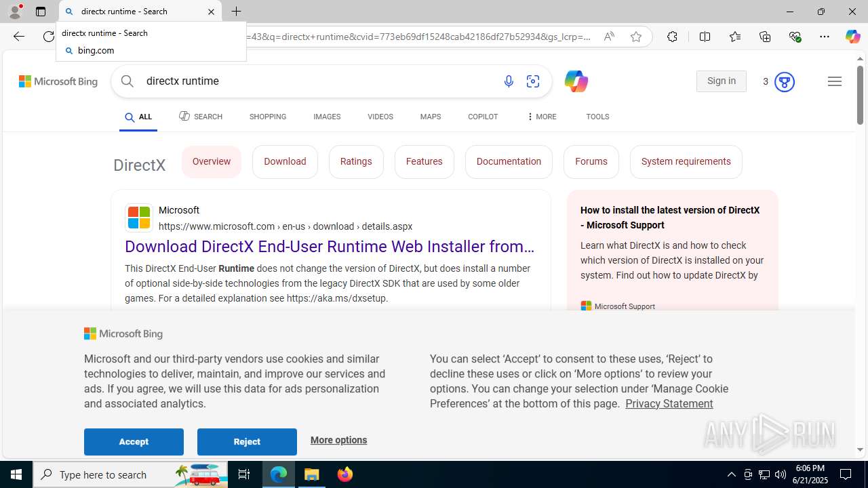Click the Sign in button
Screen dimensions: 868x488
722,81
